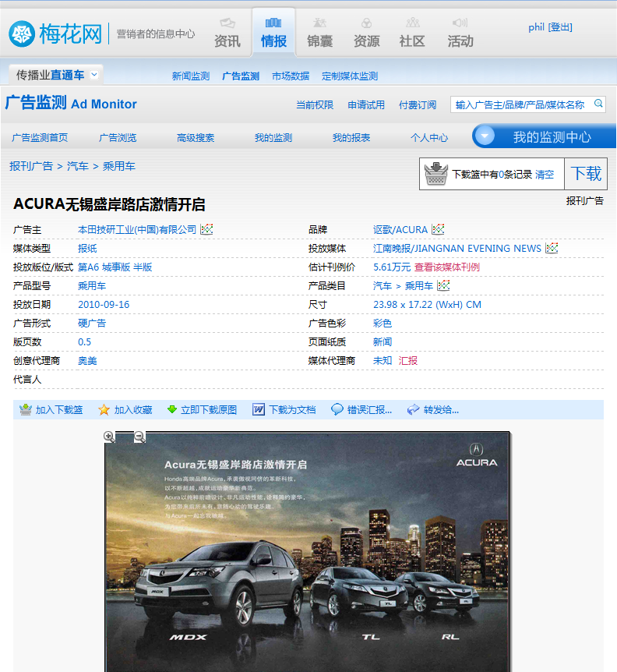Click chart icon next to JIANGNAN EVENING NEWS
Screen dimensions: 617x672
(x=552, y=248)
